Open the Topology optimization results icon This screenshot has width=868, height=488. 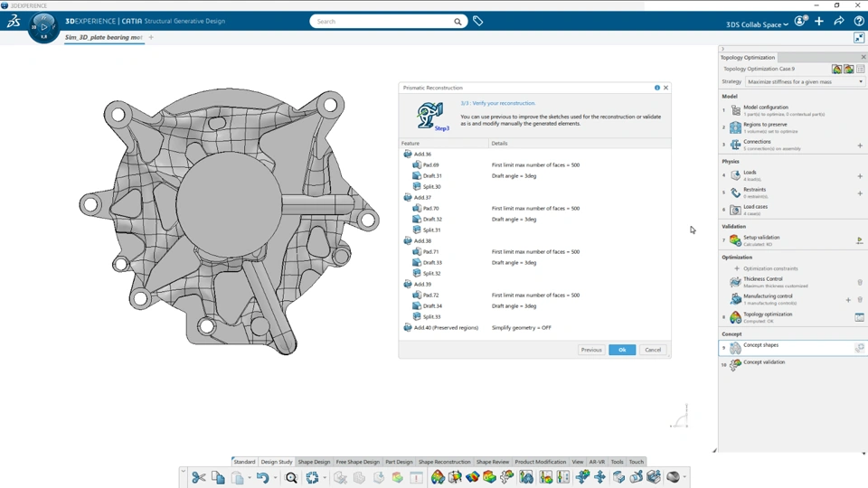(x=859, y=317)
